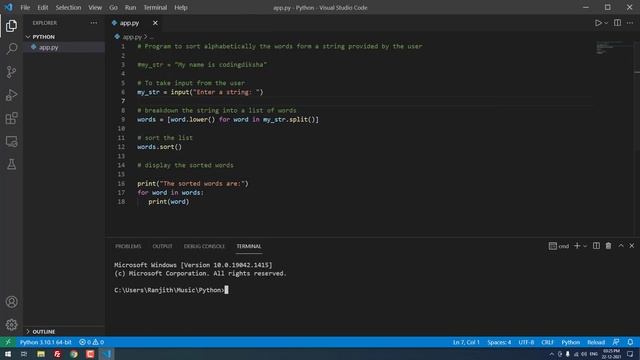Create a new terminal with plus icon
This screenshot has width=640, height=360.
coord(577,246)
